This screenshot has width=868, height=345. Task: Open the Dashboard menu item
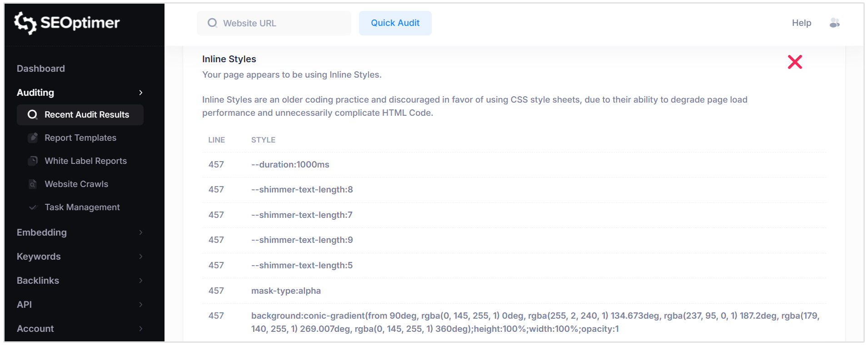pos(40,69)
